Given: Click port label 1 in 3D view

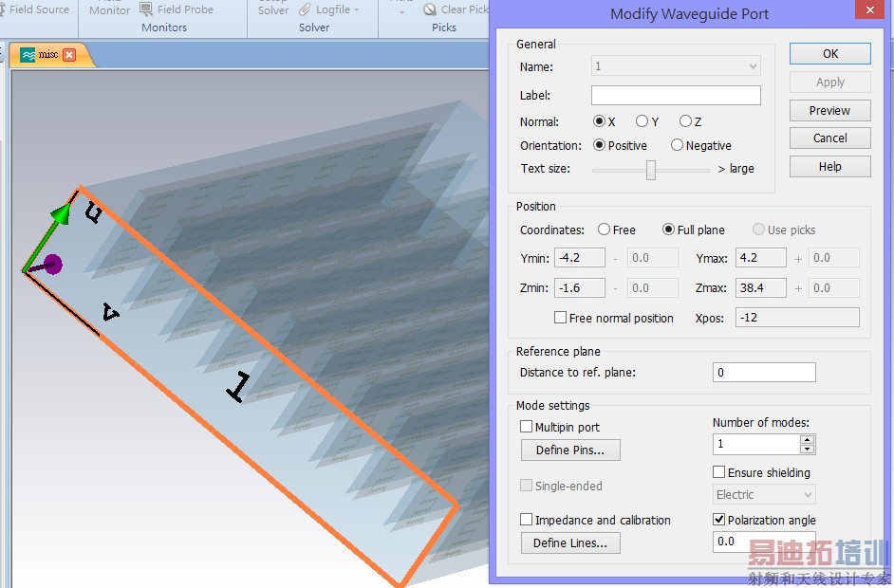Looking at the screenshot, I should point(239,388).
